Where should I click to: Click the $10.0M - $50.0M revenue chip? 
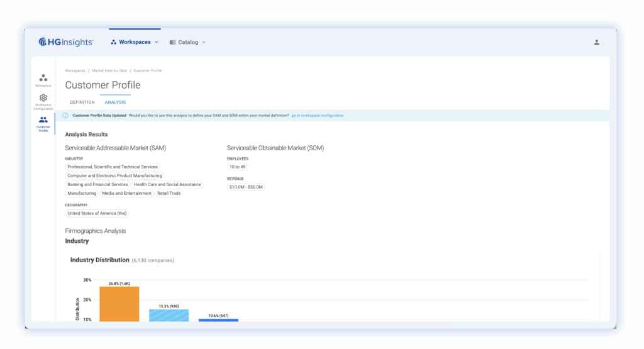click(246, 187)
